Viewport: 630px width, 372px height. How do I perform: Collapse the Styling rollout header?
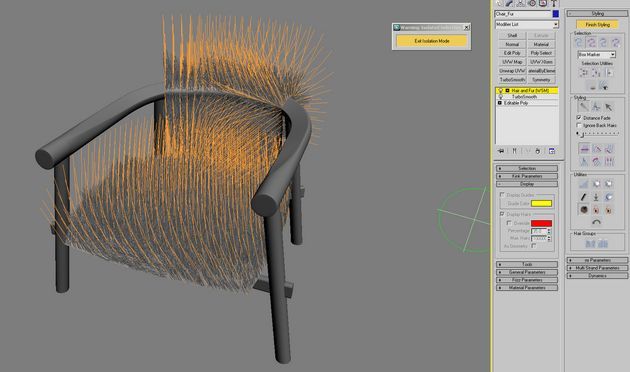597,14
